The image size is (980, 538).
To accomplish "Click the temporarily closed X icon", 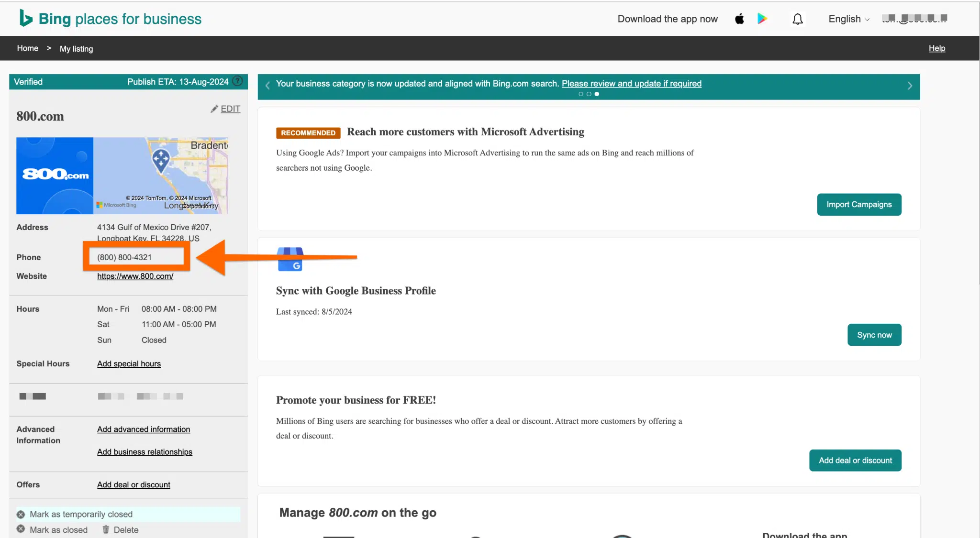I will pos(21,515).
